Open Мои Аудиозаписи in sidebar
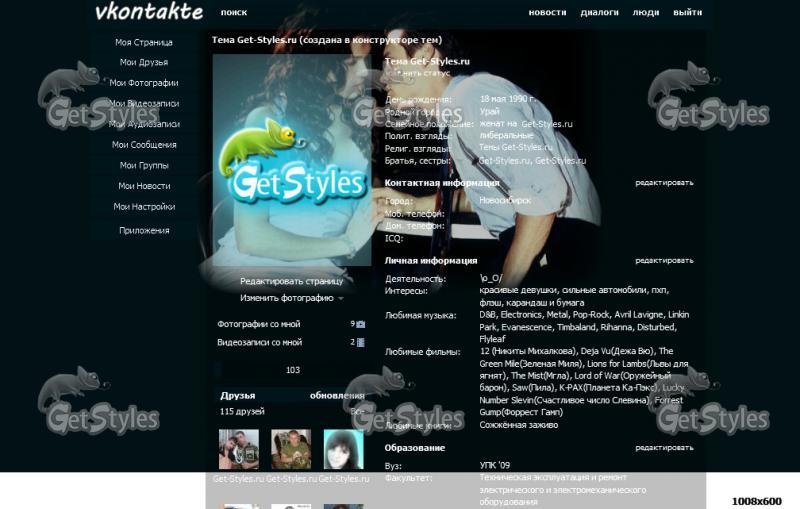This screenshot has height=509, width=800. point(144,124)
